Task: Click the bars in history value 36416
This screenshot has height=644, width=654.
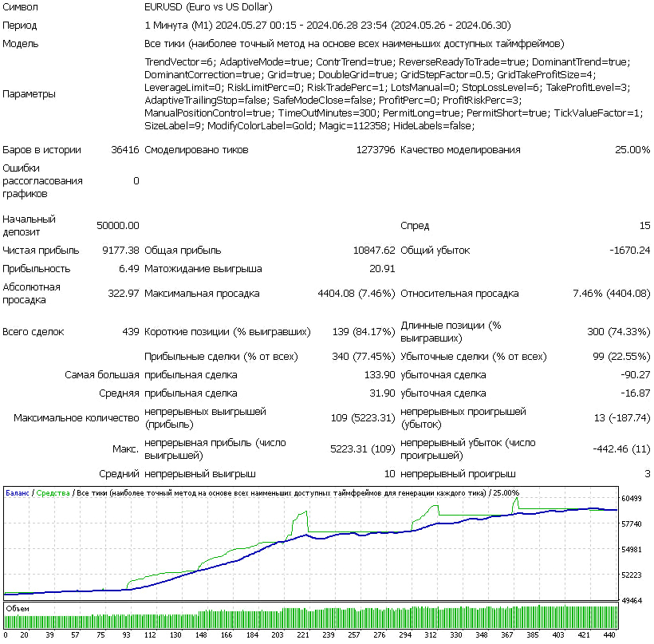Action: 125,149
